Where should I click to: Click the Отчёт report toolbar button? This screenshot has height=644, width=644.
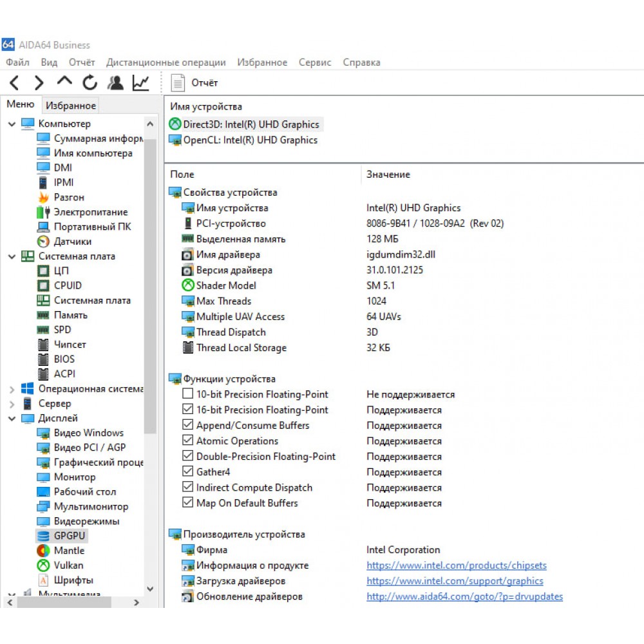[x=194, y=82]
